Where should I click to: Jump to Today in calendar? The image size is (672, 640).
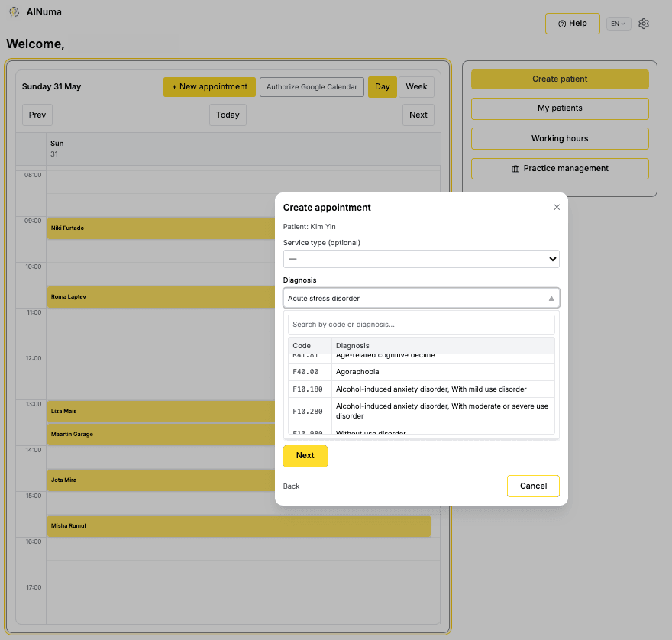pos(228,115)
